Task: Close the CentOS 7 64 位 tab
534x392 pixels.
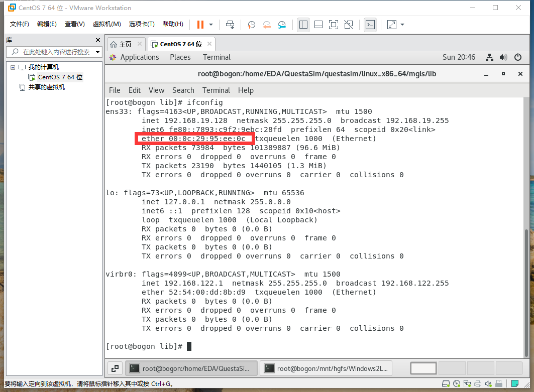Action: coord(209,44)
